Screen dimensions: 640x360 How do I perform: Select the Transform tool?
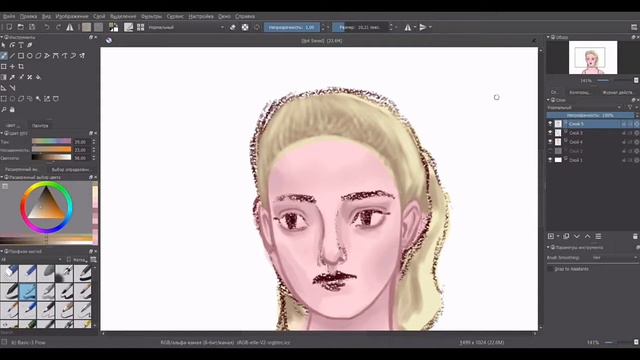point(4,66)
